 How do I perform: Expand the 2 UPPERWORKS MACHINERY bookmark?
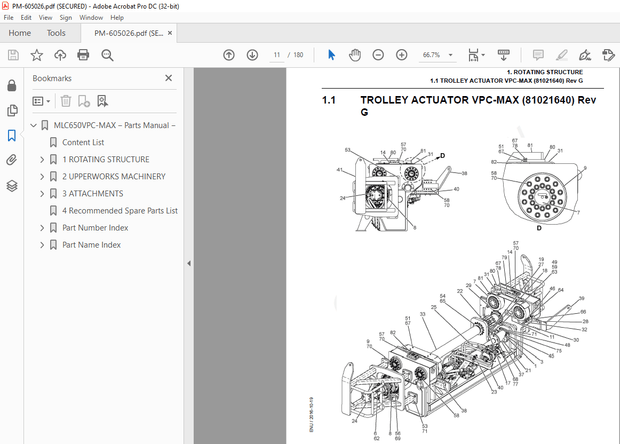[42, 176]
